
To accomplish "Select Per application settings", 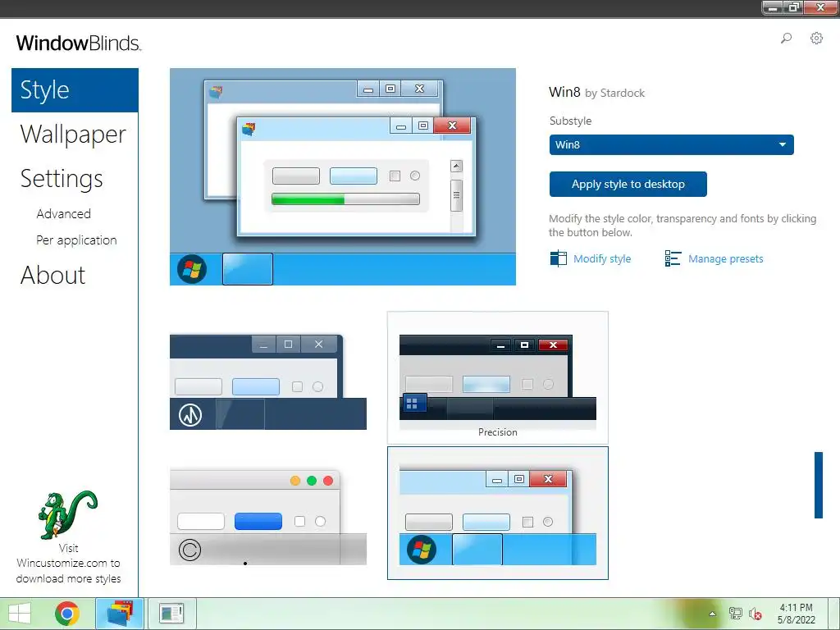I will click(x=76, y=240).
